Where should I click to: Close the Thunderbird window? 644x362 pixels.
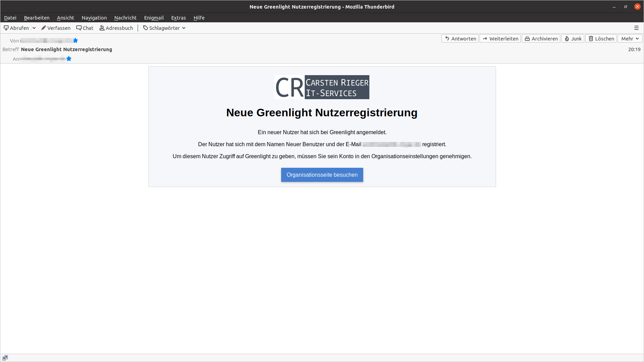[x=637, y=7]
